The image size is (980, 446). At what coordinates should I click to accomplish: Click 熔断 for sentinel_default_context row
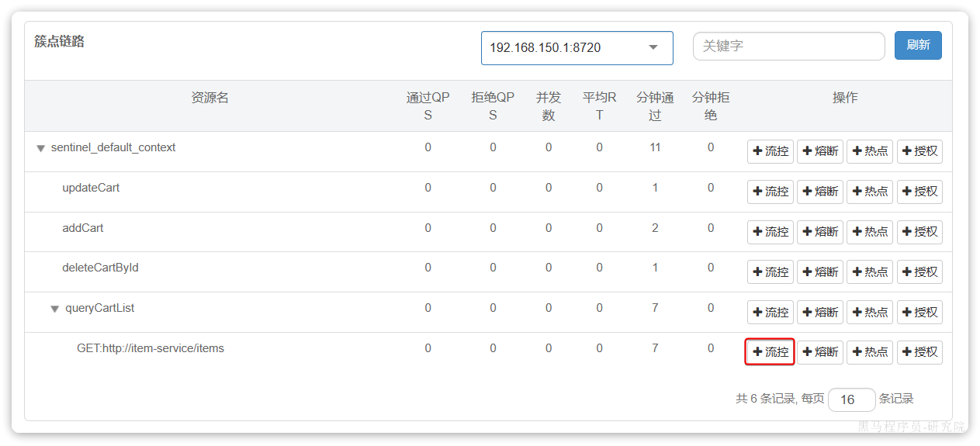[819, 151]
